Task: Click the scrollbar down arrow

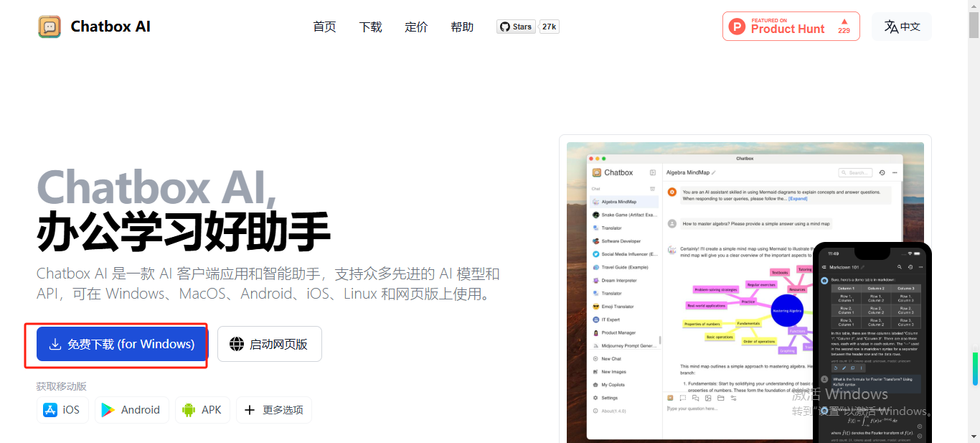Action: 974,437
